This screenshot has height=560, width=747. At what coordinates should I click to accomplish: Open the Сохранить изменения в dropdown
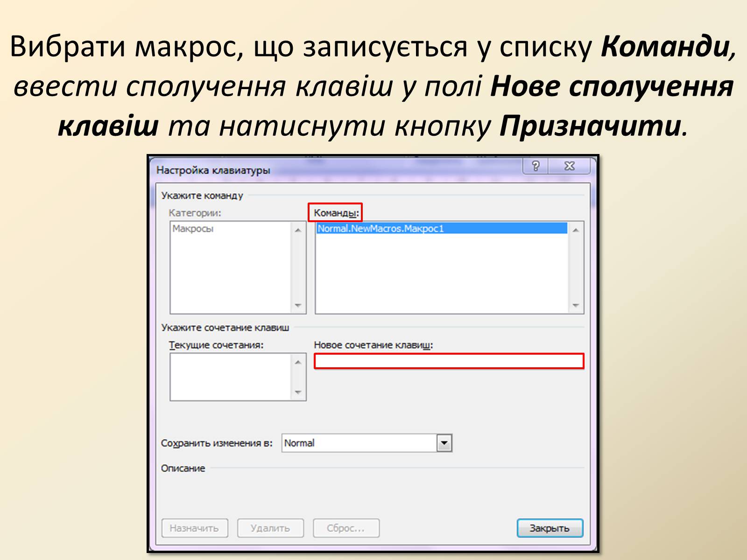click(444, 443)
